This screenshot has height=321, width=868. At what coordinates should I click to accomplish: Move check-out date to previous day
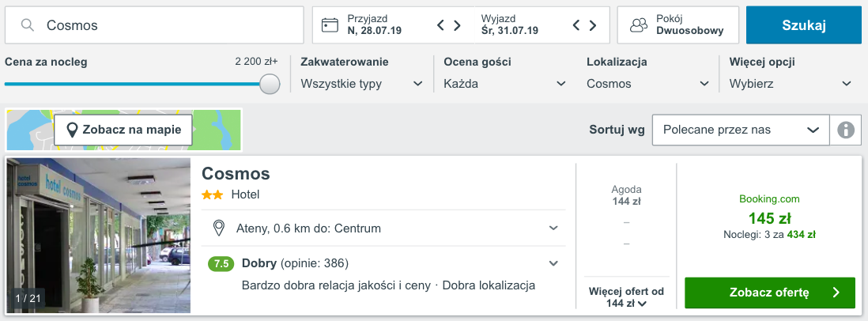[576, 25]
